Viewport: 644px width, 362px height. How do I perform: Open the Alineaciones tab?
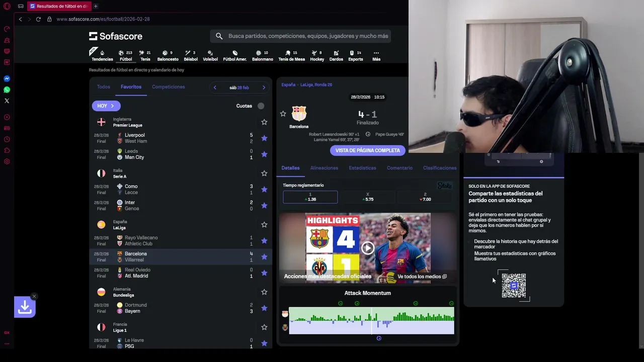(x=324, y=168)
